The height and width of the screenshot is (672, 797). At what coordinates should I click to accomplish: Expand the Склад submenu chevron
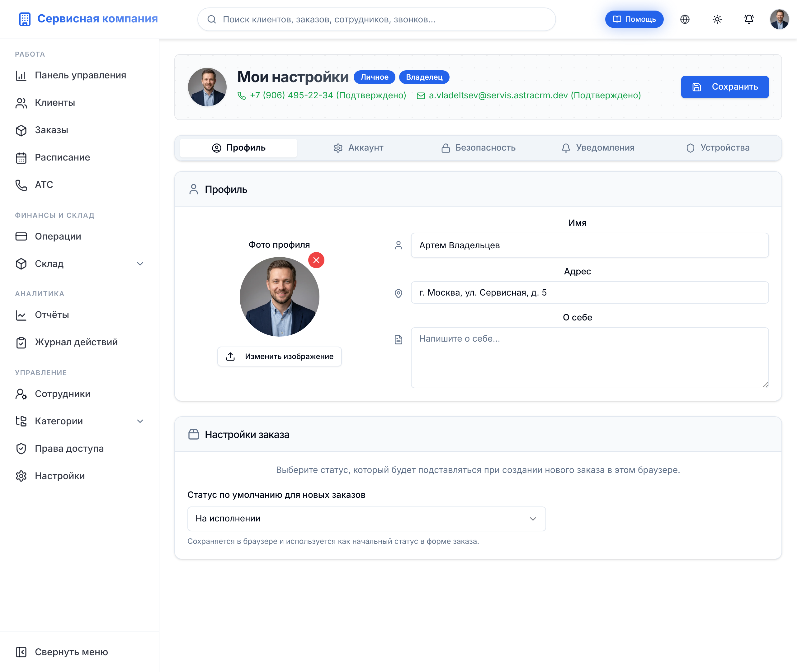click(x=140, y=264)
